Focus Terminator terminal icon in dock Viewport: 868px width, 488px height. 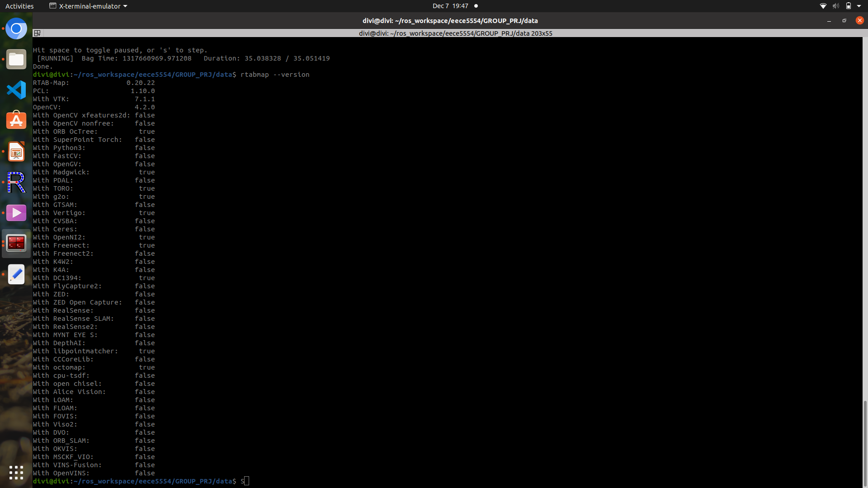tap(16, 244)
